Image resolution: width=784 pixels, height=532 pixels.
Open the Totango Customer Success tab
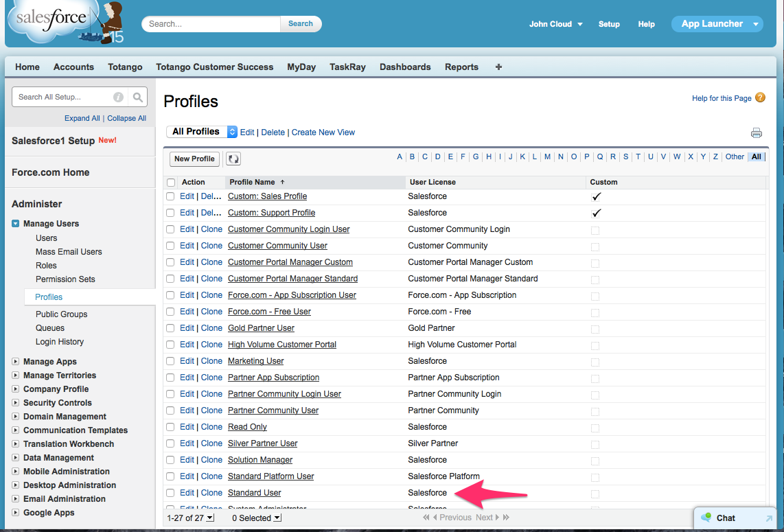coord(214,67)
